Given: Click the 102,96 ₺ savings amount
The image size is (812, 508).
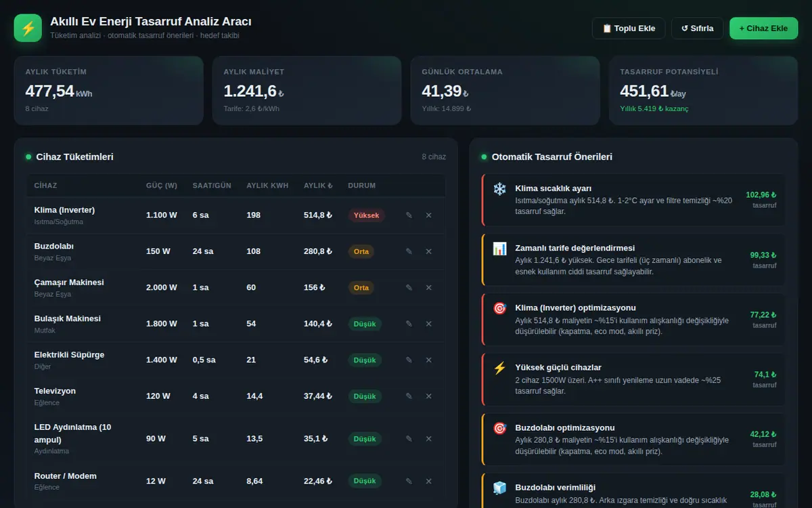Looking at the screenshot, I should click(761, 195).
